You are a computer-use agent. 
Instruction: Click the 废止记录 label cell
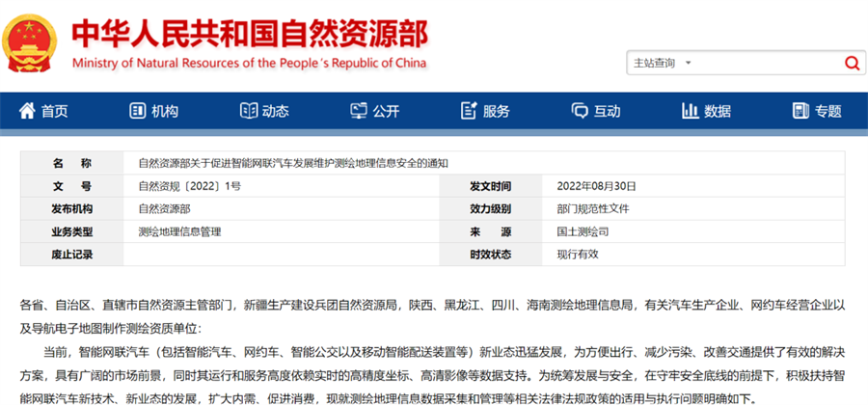72,255
